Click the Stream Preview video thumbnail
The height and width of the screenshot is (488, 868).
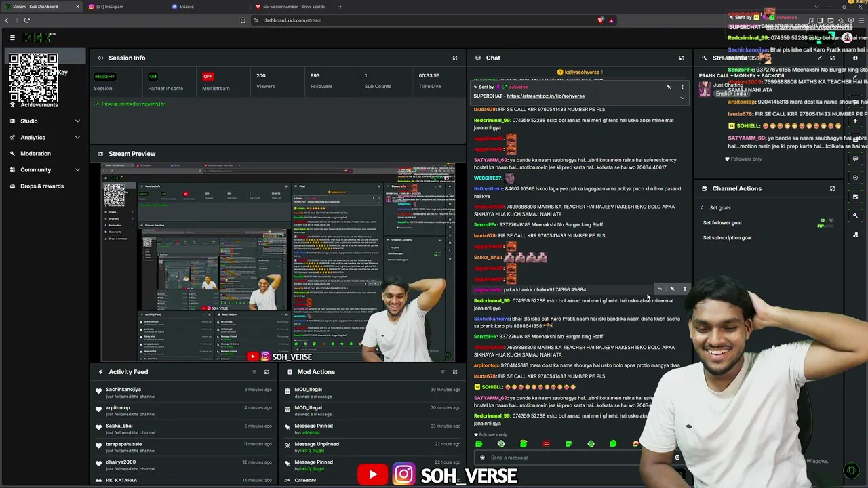[278, 262]
